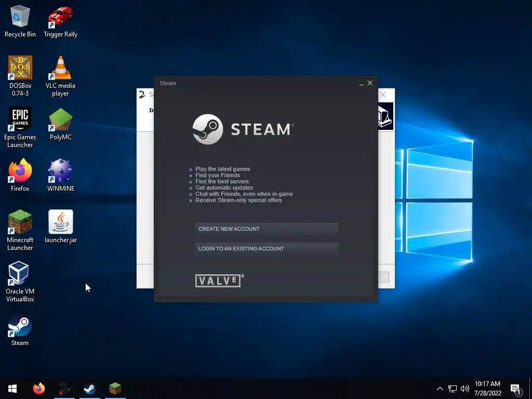Click CREATE NEW ACCOUNT in Steam window
532x399 pixels.
[x=267, y=229]
